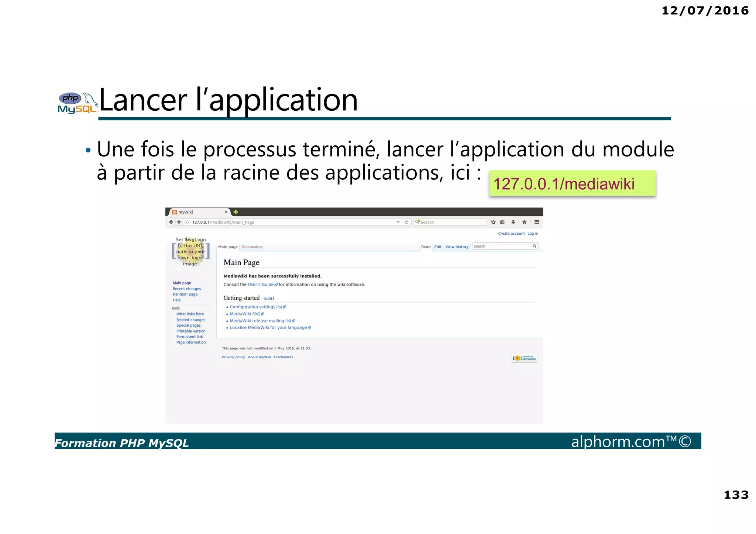The height and width of the screenshot is (534, 756).
Task: Click the Tools sidebar heading
Action: coord(175,308)
